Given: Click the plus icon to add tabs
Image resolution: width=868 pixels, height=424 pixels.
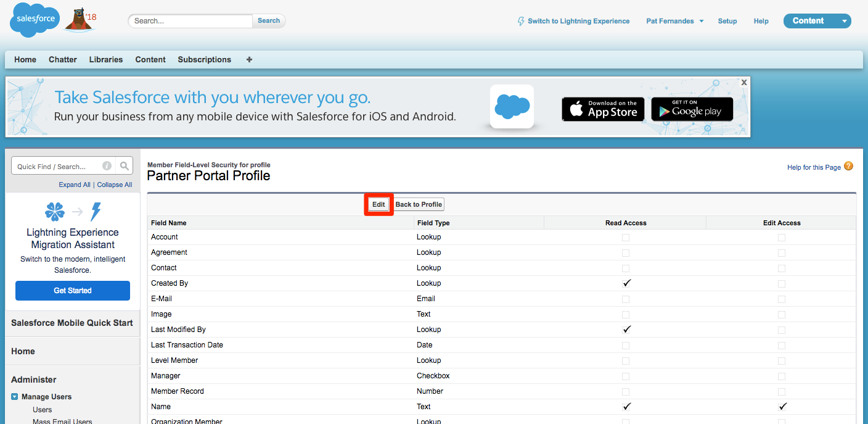Looking at the screenshot, I should click(249, 60).
